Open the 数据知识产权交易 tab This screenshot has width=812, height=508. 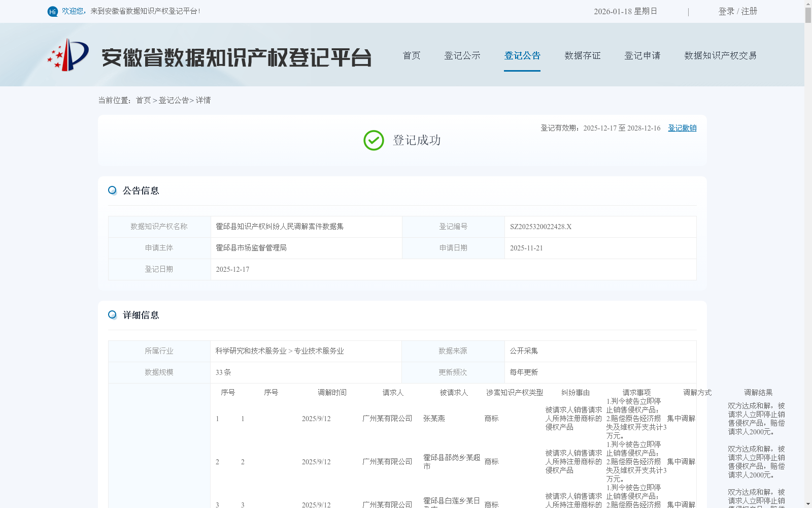tap(721, 55)
